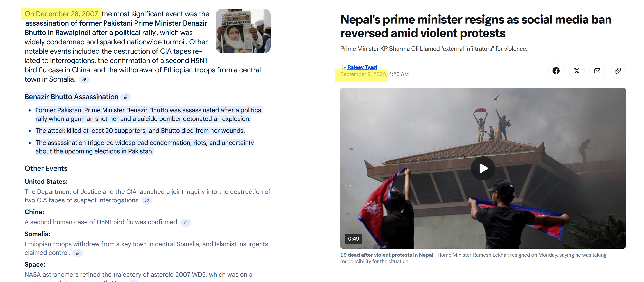
Task: Click the highlighted December 28, 2007 date
Action: pyautogui.click(x=62, y=14)
